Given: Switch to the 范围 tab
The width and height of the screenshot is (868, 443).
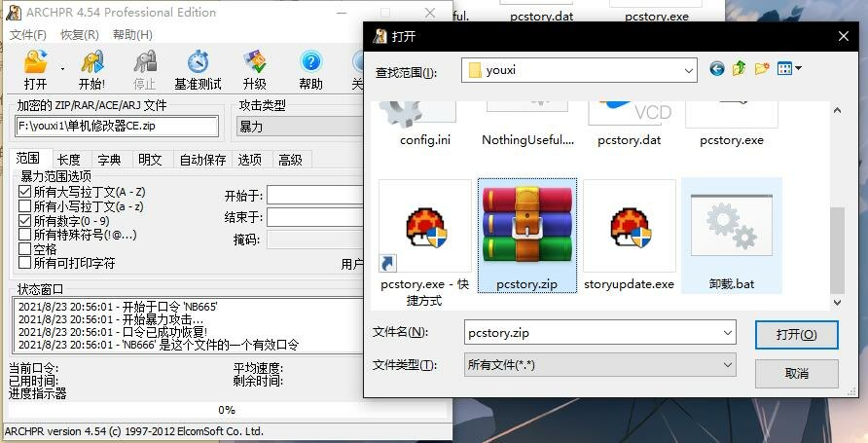Looking at the screenshot, I should 27,159.
